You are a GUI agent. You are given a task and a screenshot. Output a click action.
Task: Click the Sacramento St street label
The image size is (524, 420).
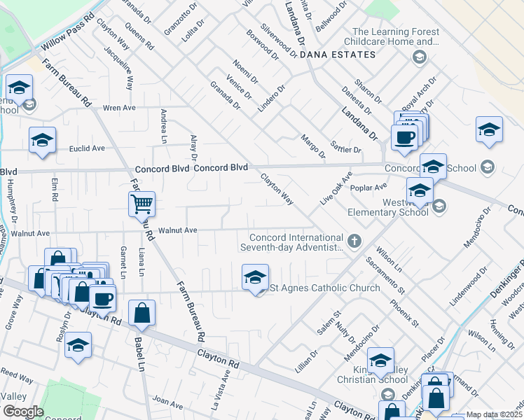[x=385, y=276]
